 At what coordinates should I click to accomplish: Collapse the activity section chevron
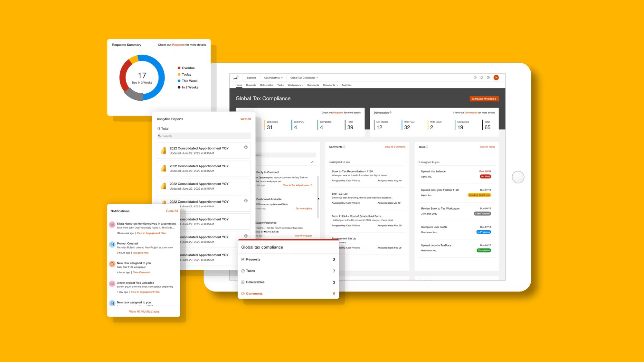pyautogui.click(x=312, y=162)
